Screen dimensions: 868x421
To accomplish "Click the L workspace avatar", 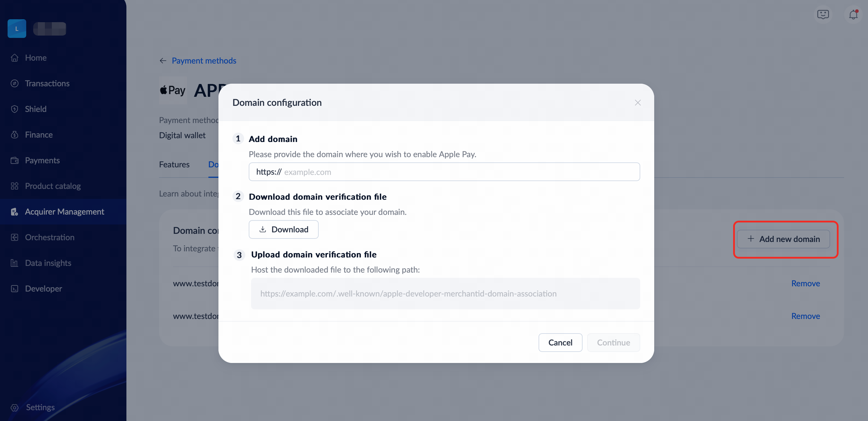I will pyautogui.click(x=17, y=29).
